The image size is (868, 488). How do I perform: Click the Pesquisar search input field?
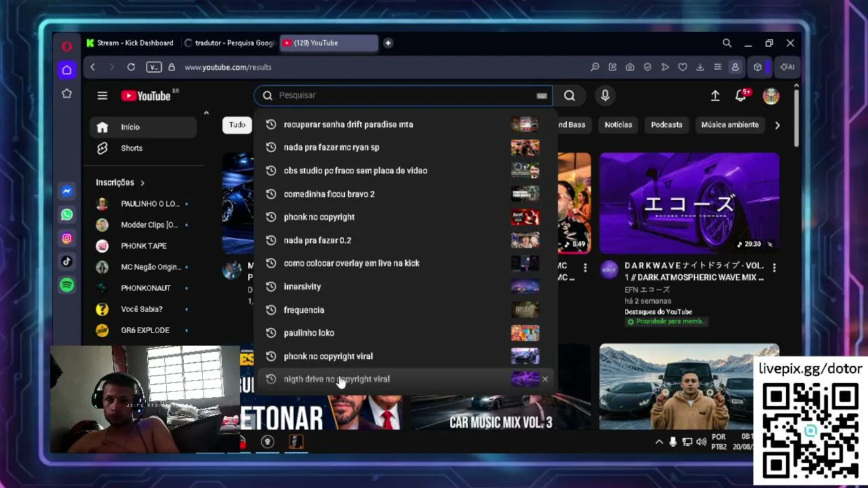pos(403,96)
